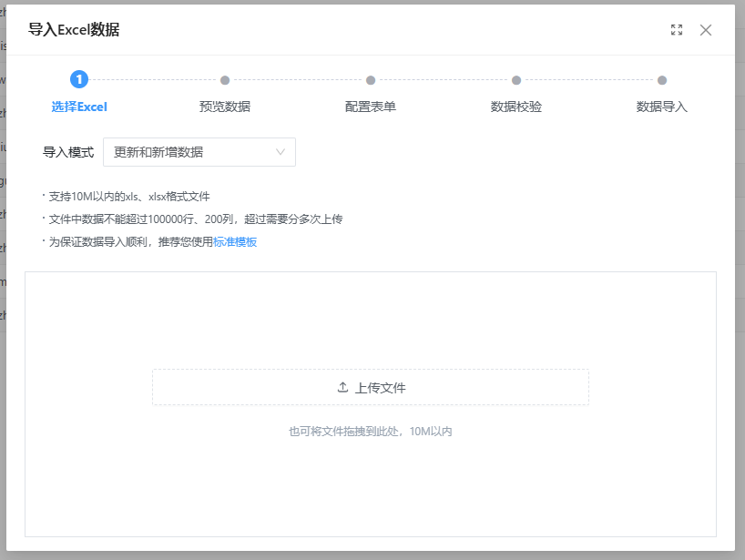Image resolution: width=745 pixels, height=560 pixels.
Task: Go to the 配置表单 step label
Action: point(371,107)
